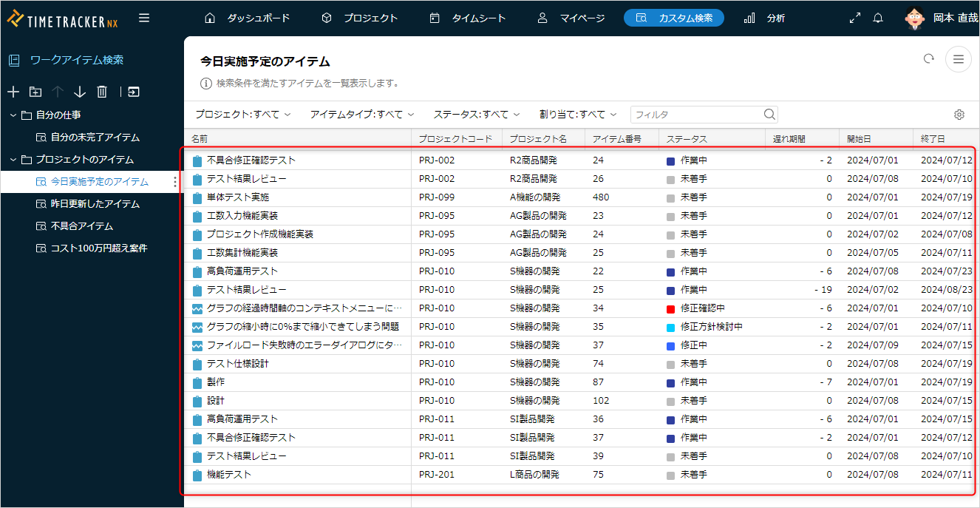Screen dimensions: 980x508
Task: Open the ステータス:すべて filter dropdown
Action: pos(477,115)
